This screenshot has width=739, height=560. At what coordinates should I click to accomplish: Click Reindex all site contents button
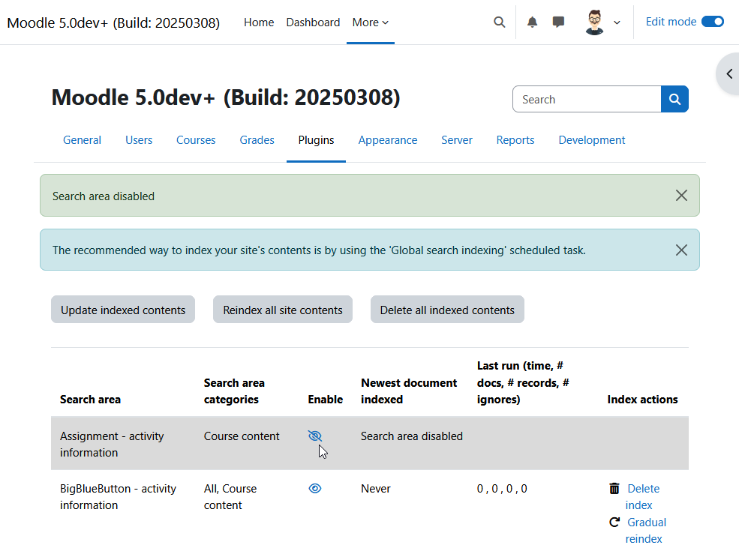(x=283, y=310)
